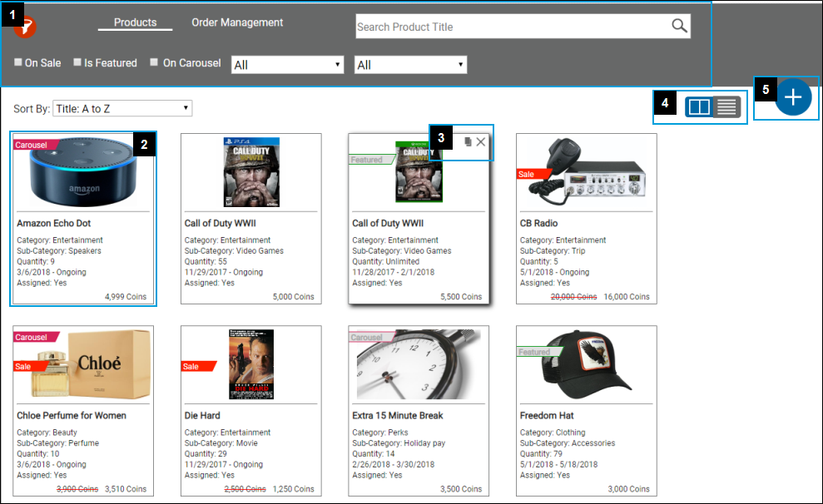The image size is (823, 504).
Task: Click the Sale badge on Chloe Perfume
Action: point(30,366)
